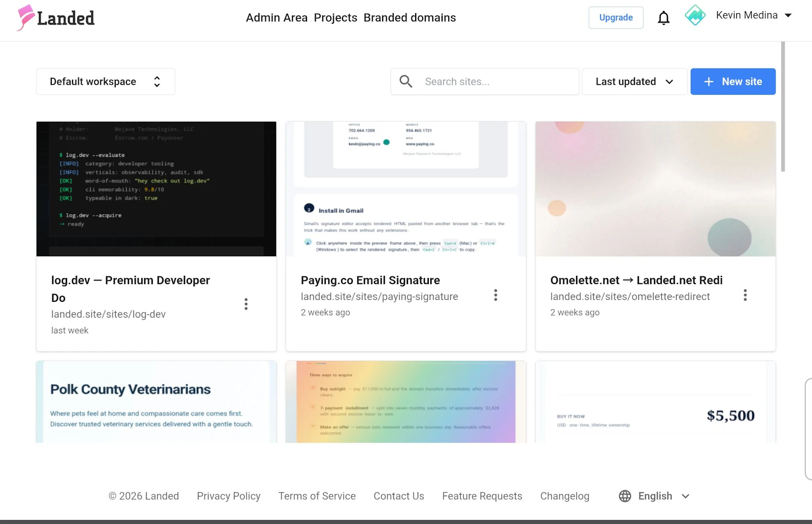Open the rainbow gradient site thumbnail
812x524 pixels.
(406, 402)
